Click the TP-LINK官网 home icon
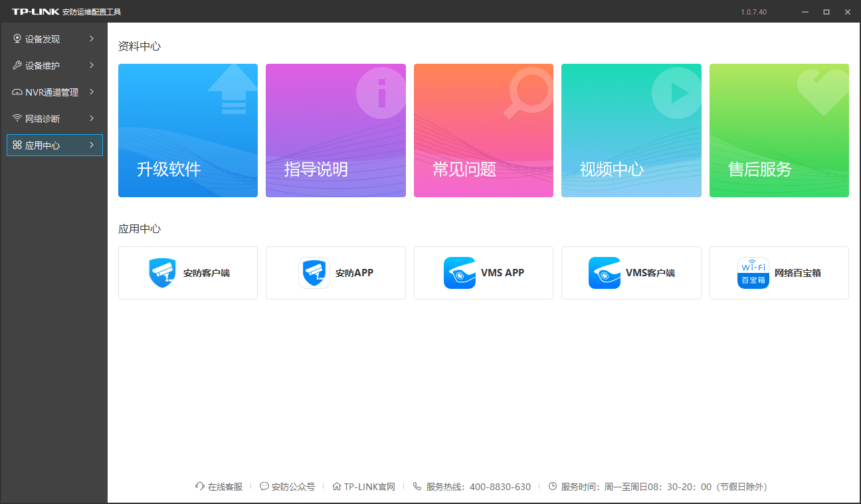The image size is (861, 504). (337, 486)
